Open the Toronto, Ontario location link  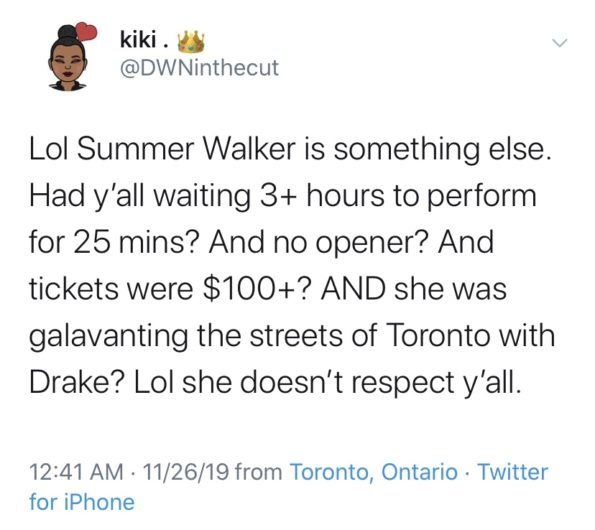[x=374, y=472]
